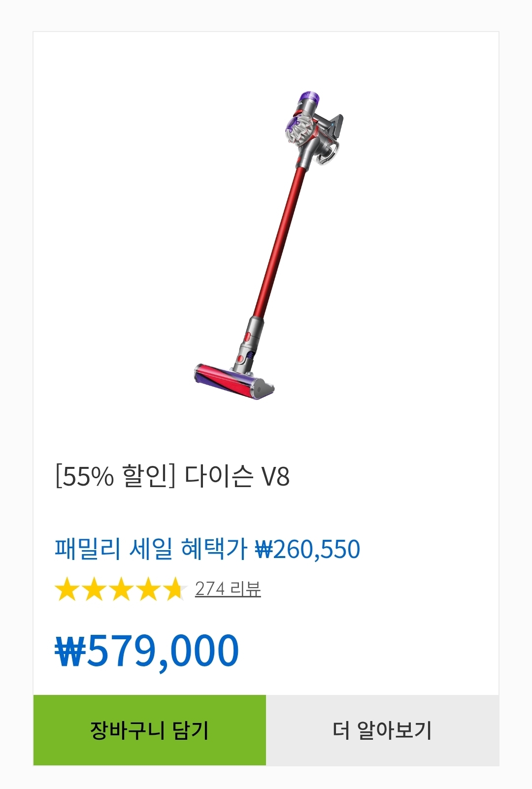Select the 다이슨 V8 product name

[x=237, y=476]
